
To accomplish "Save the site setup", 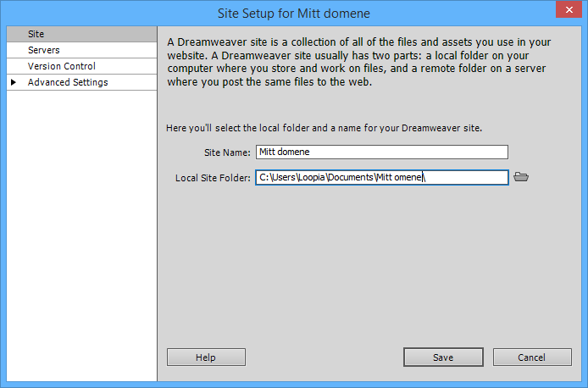I will click(x=443, y=358).
